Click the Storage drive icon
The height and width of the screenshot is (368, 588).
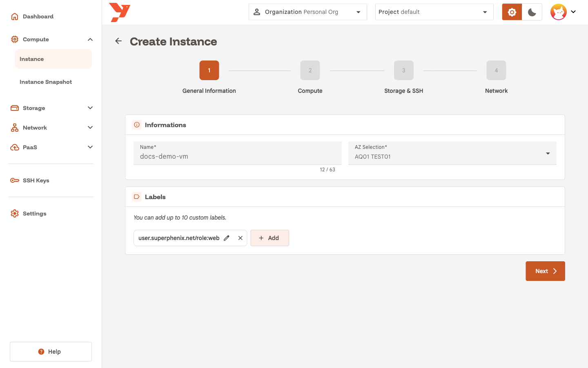coord(15,108)
